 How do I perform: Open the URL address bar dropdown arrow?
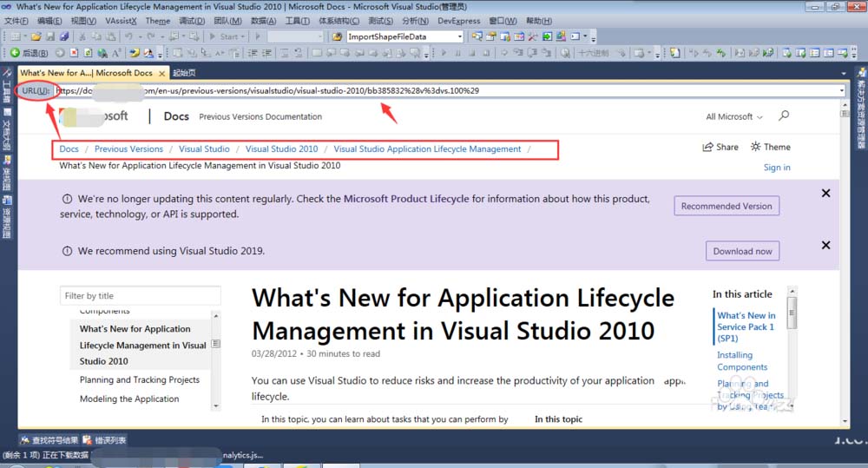(x=841, y=90)
